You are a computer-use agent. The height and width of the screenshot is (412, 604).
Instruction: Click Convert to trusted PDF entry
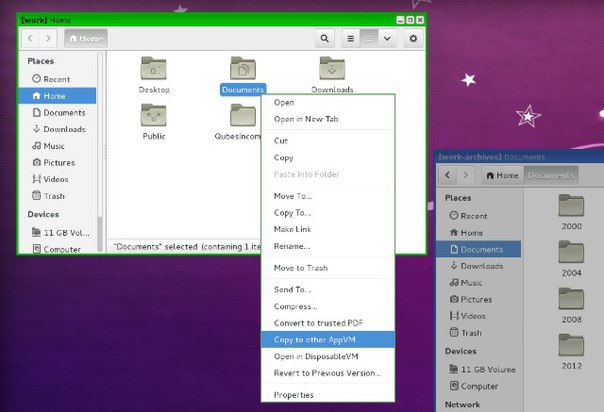(x=318, y=323)
